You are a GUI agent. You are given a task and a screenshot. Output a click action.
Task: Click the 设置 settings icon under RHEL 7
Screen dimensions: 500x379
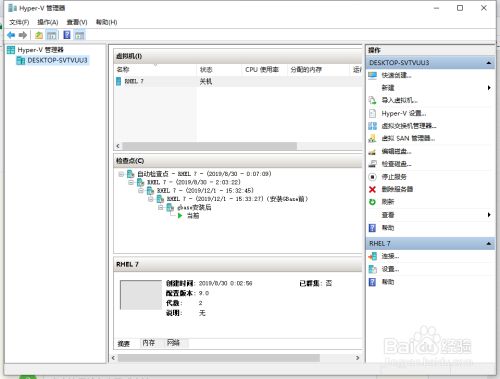[372, 269]
